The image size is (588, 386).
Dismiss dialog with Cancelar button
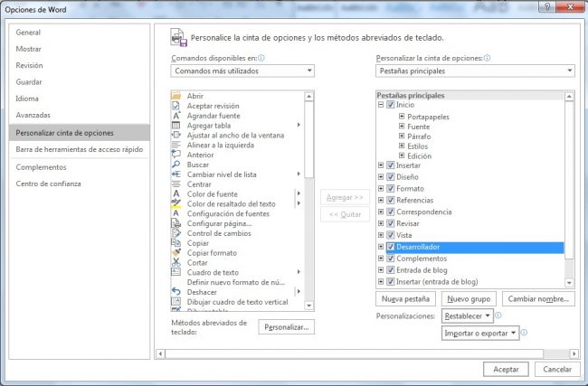(557, 370)
